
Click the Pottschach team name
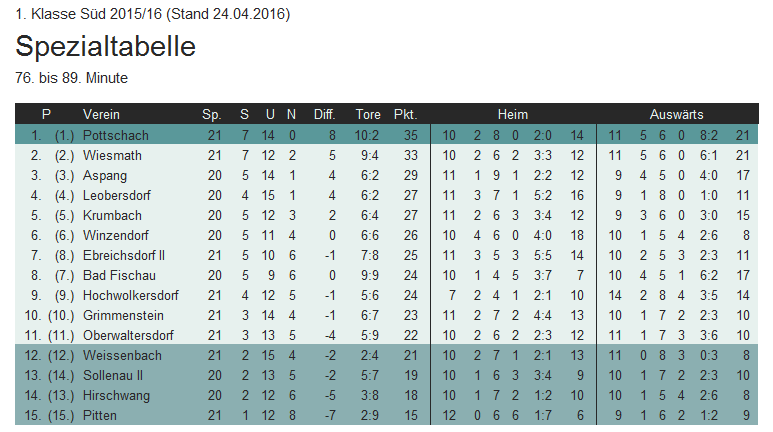tap(116, 135)
